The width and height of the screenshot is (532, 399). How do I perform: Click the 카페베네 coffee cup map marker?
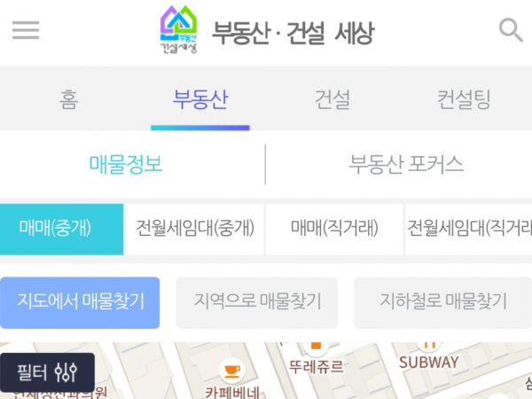[x=231, y=370]
